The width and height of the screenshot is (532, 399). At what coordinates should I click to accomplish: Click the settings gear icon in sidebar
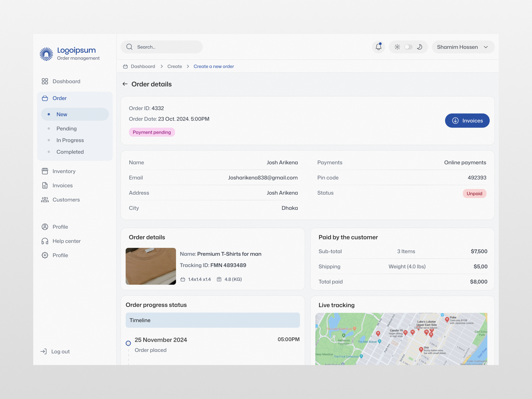[x=45, y=255]
